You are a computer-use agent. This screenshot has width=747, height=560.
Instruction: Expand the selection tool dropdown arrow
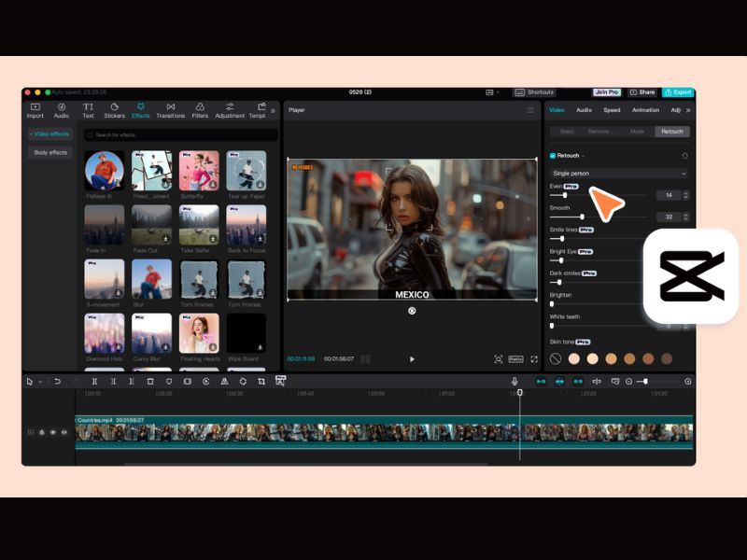pyautogui.click(x=40, y=382)
